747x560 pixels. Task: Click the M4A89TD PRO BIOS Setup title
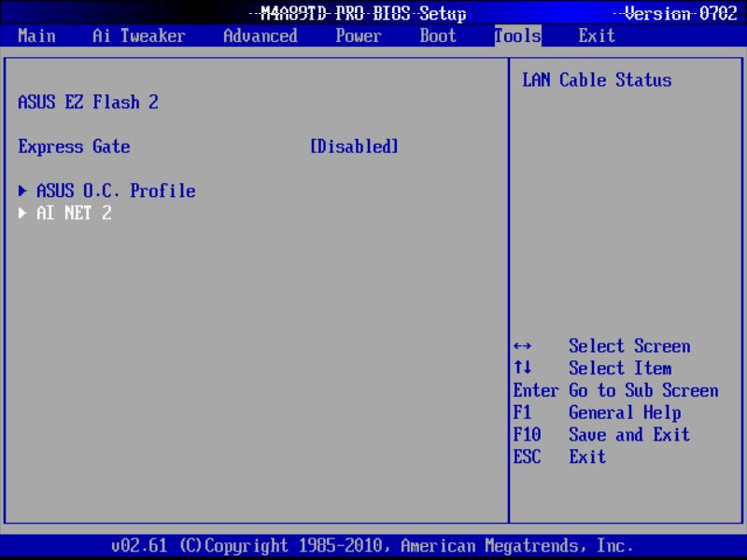pyautogui.click(x=362, y=14)
